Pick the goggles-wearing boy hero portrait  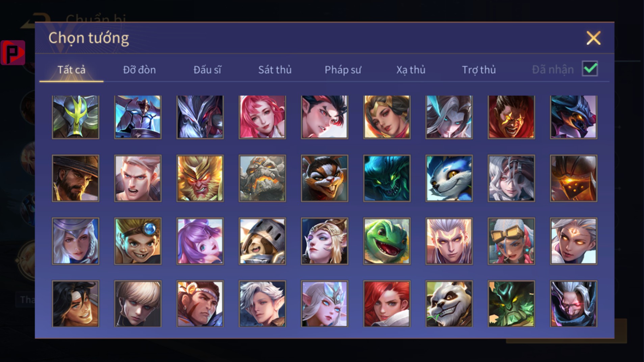138,241
